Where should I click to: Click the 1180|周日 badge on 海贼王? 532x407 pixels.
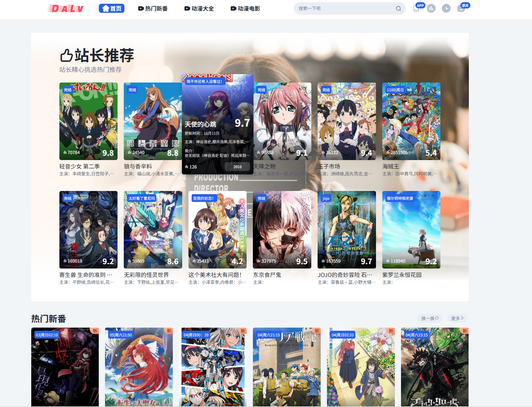(395, 90)
